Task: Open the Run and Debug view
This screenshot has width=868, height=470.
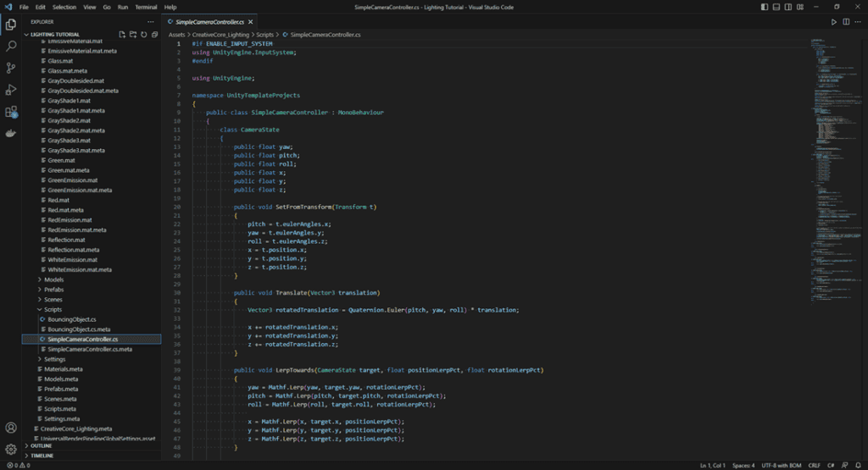Action: pyautogui.click(x=10, y=90)
